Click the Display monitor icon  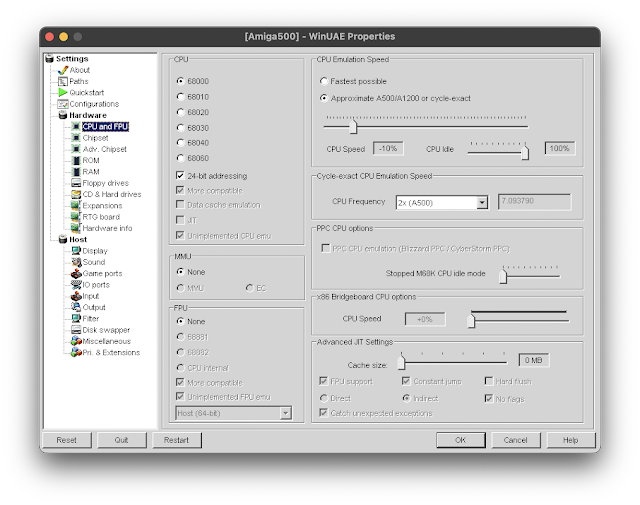click(x=76, y=251)
